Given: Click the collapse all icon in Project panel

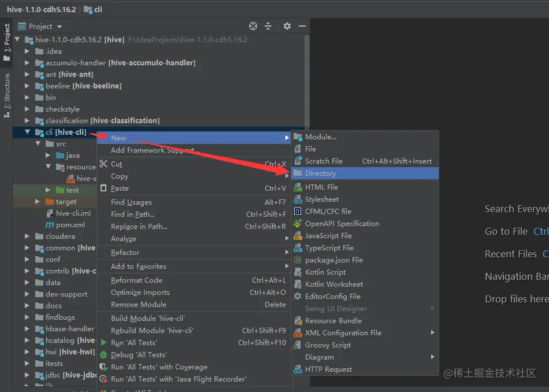Looking at the screenshot, I should (x=268, y=26).
